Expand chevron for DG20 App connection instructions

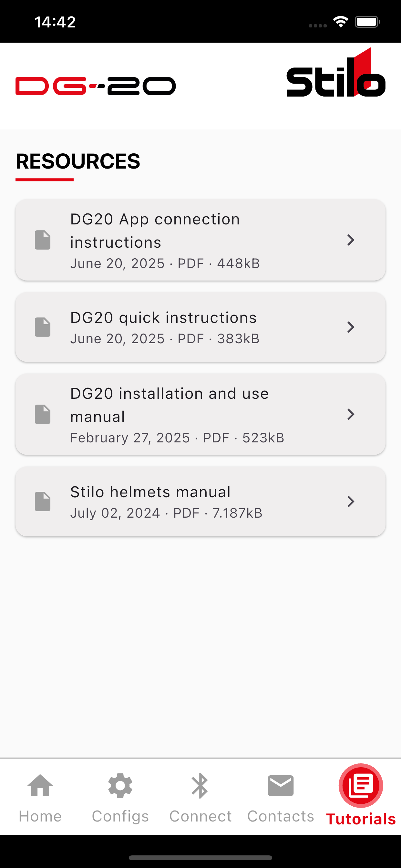351,240
